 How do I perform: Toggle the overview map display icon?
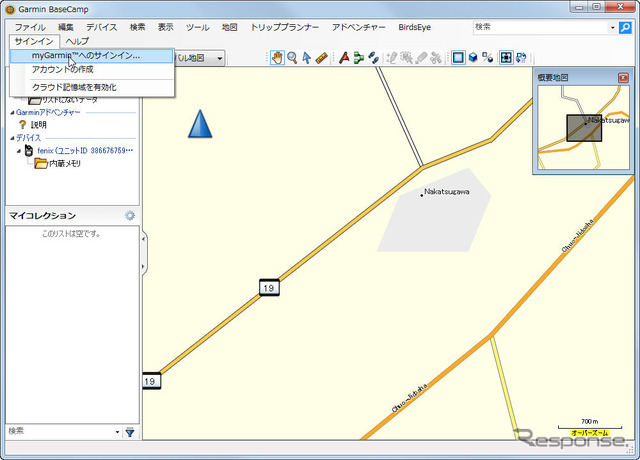click(506, 58)
